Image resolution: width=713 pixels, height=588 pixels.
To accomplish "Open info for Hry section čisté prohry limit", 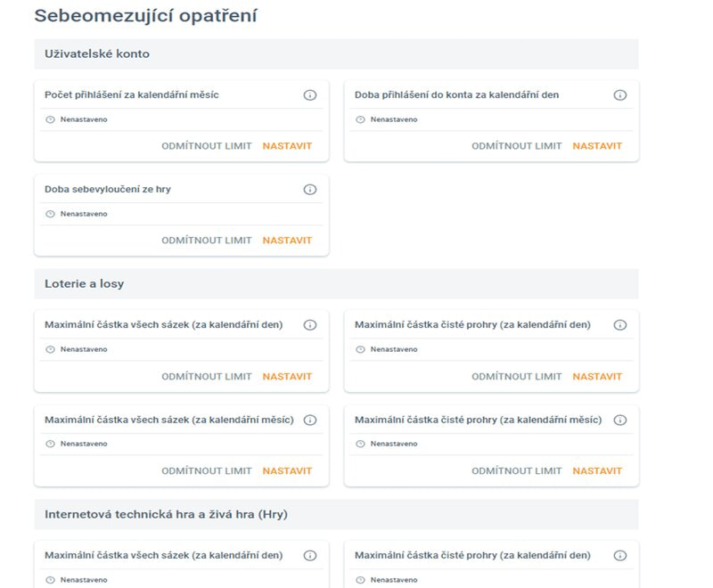I will 620,555.
